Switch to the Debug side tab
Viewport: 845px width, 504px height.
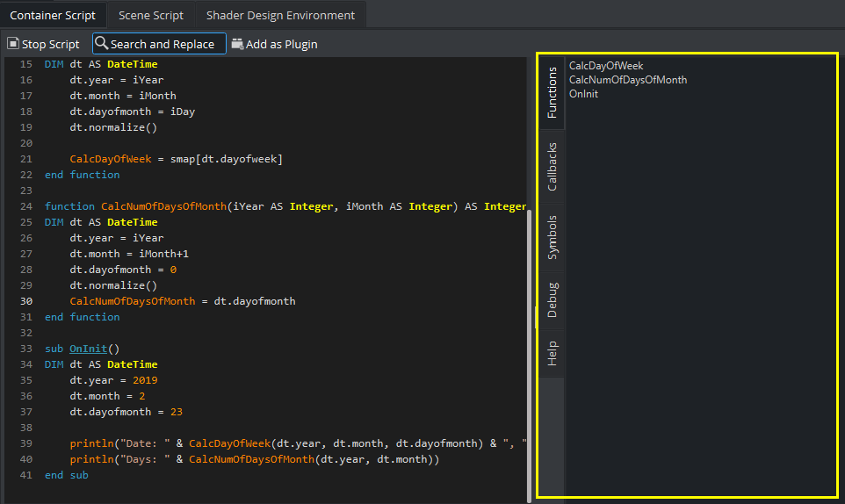pos(552,300)
